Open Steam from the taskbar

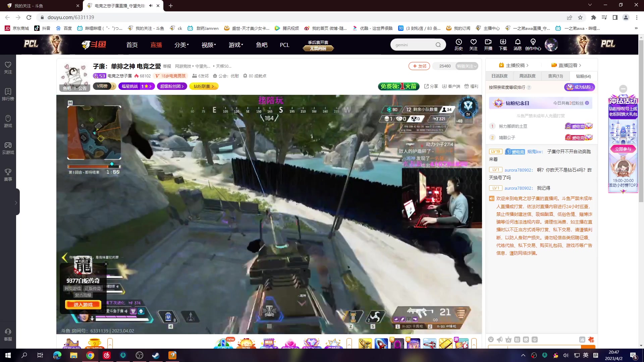pyautogui.click(x=156, y=355)
